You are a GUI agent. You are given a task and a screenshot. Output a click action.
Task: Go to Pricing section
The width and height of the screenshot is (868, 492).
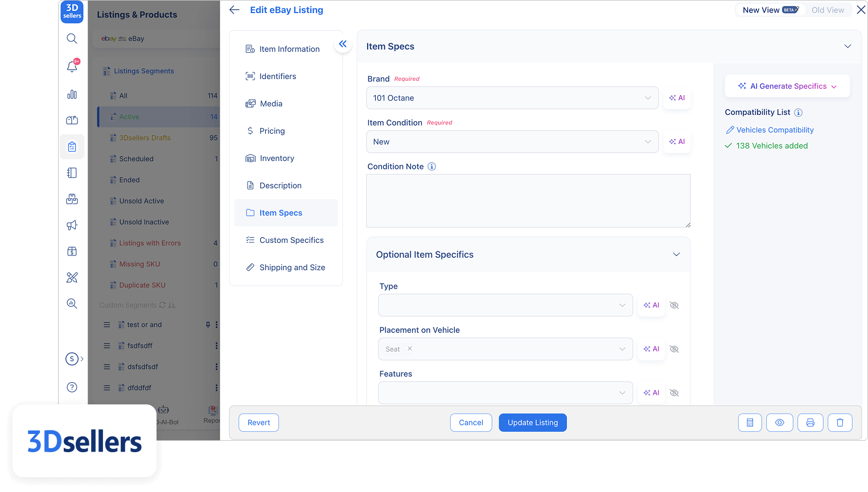(x=286, y=131)
